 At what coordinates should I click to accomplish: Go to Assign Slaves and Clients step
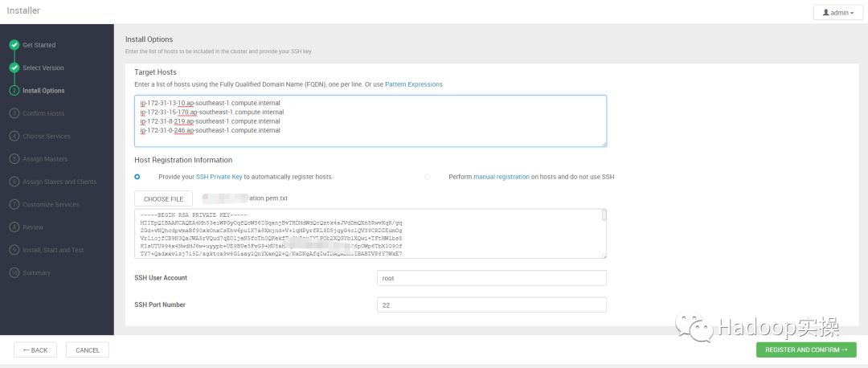pyautogui.click(x=59, y=182)
